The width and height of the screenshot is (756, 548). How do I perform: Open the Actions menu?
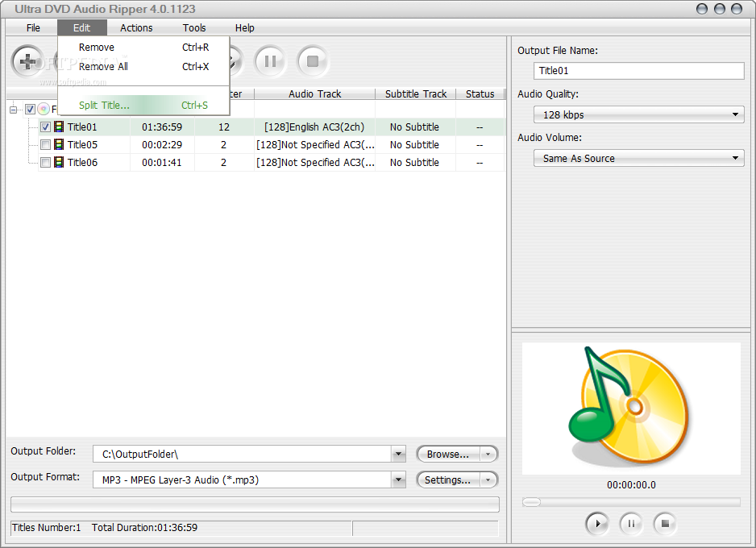pyautogui.click(x=136, y=28)
